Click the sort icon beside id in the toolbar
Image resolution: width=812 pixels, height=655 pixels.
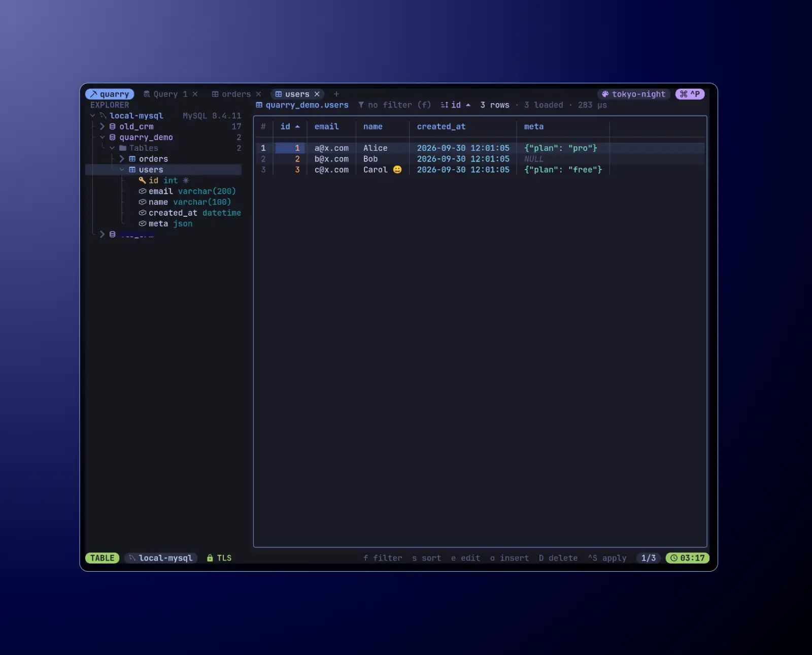pos(445,105)
